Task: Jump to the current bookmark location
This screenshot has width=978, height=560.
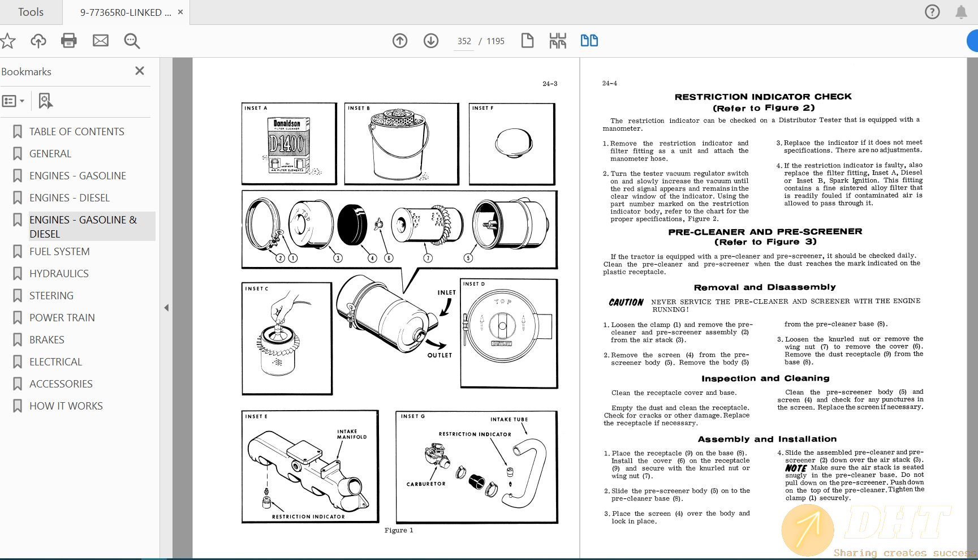Action: click(x=45, y=100)
